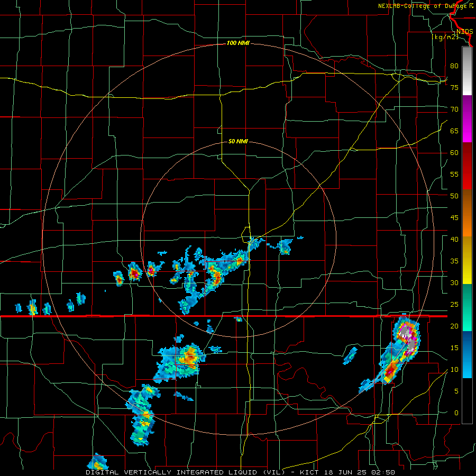Click the "50" value on the scale
This screenshot has height=476, width=476.
[454, 196]
